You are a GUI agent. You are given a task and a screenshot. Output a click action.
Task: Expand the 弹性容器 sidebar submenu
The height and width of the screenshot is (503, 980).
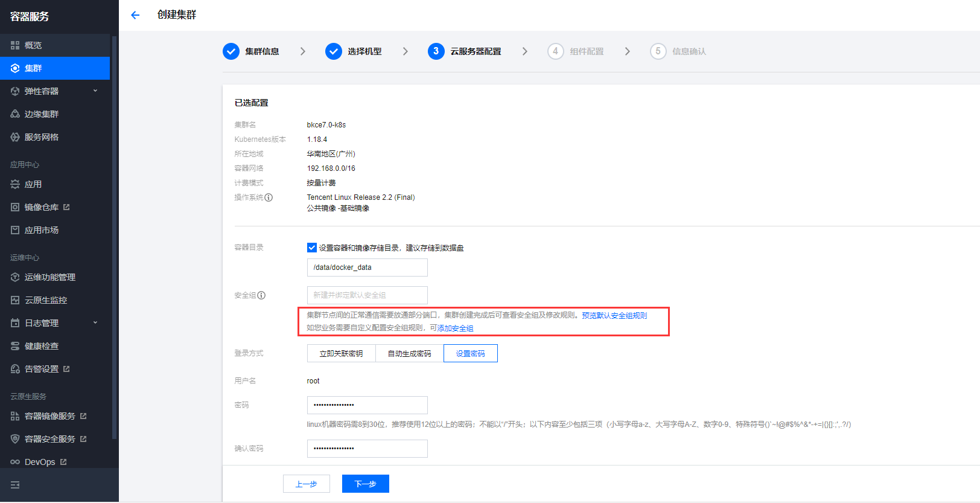(x=95, y=91)
